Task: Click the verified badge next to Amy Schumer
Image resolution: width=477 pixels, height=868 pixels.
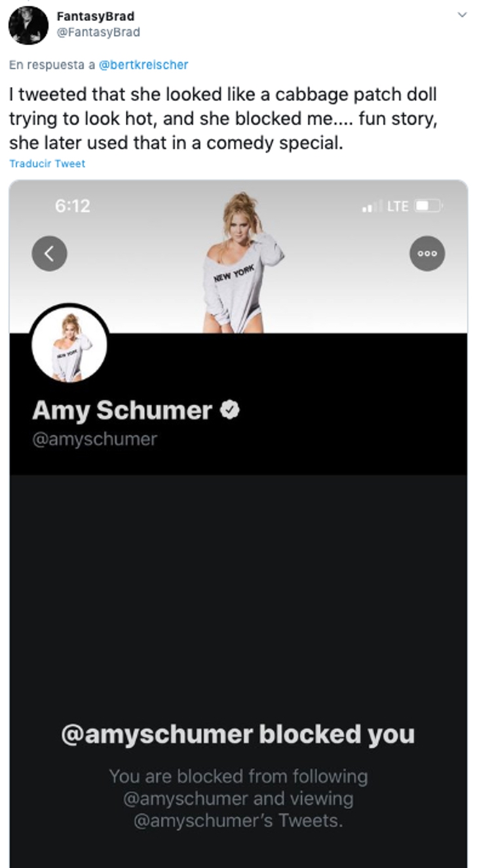Action: click(x=229, y=410)
